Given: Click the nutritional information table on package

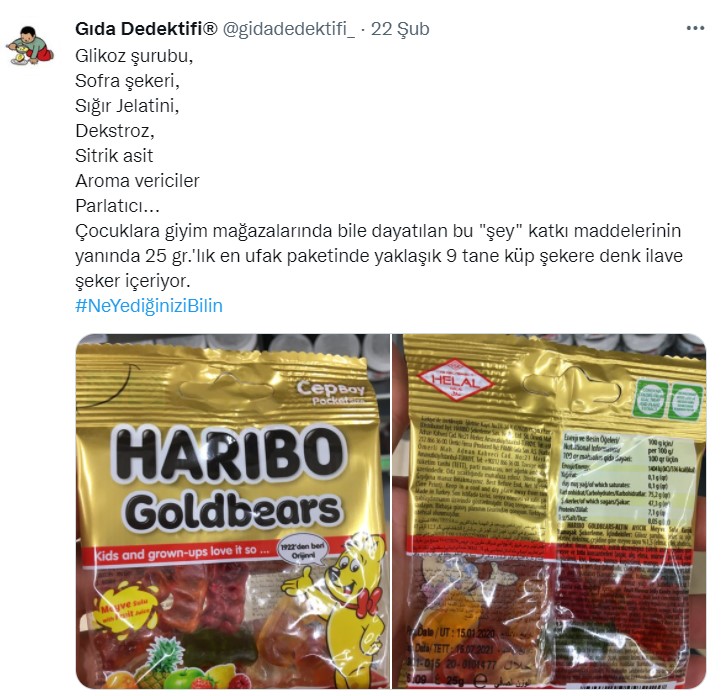Looking at the screenshot, I should tap(627, 479).
